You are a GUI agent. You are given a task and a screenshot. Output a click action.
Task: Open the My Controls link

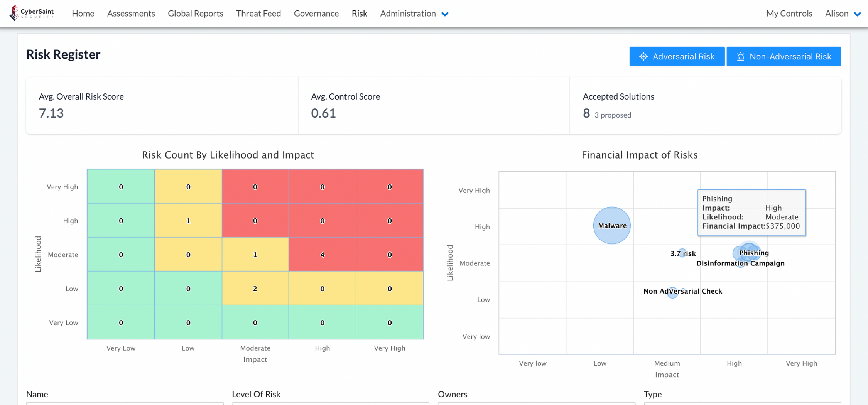(x=789, y=13)
